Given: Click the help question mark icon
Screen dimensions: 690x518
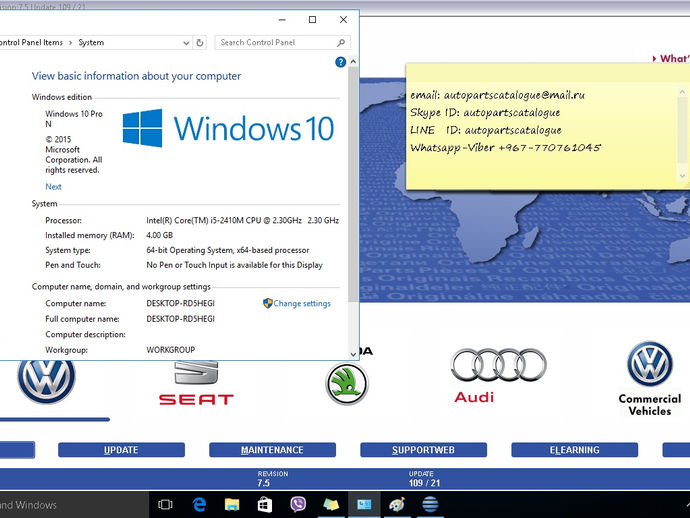Looking at the screenshot, I should tap(340, 62).
